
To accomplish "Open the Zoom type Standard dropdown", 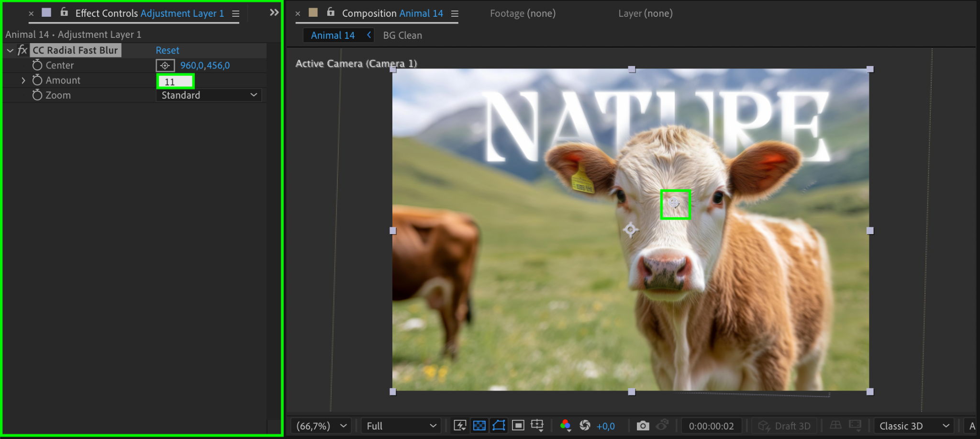I will [209, 95].
